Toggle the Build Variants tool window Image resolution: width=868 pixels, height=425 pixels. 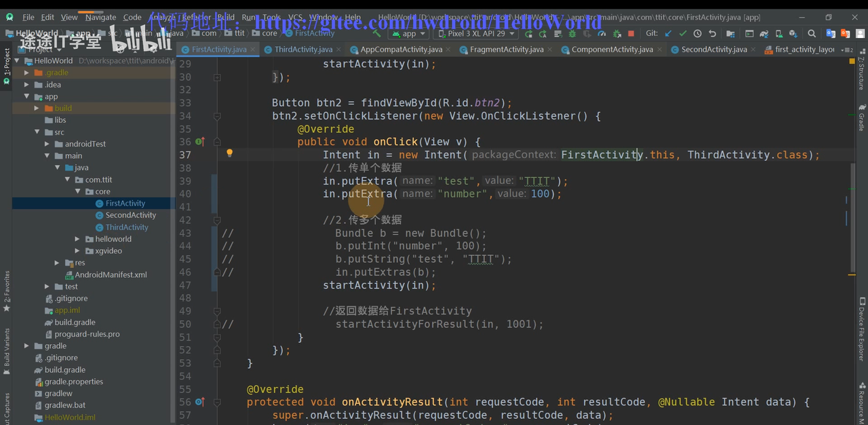click(x=6, y=350)
